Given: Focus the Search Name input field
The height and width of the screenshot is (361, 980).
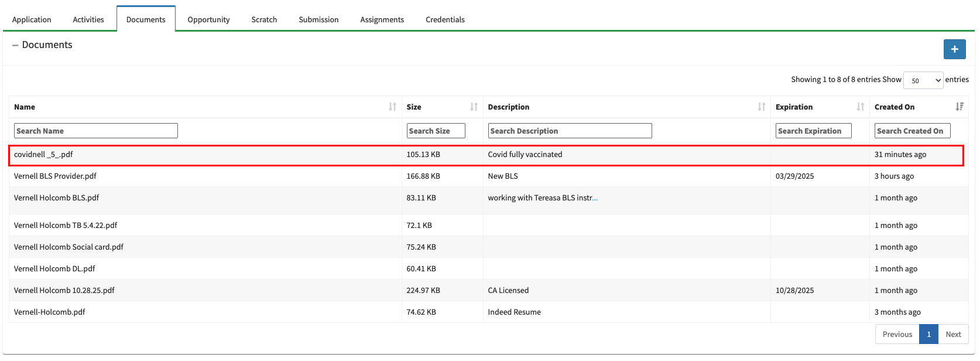Looking at the screenshot, I should point(95,131).
